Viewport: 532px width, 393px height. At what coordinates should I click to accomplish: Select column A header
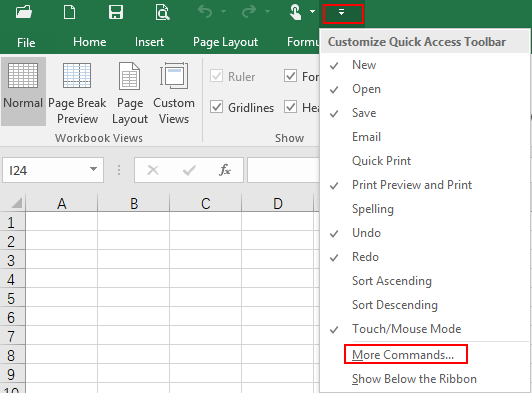coord(61,203)
